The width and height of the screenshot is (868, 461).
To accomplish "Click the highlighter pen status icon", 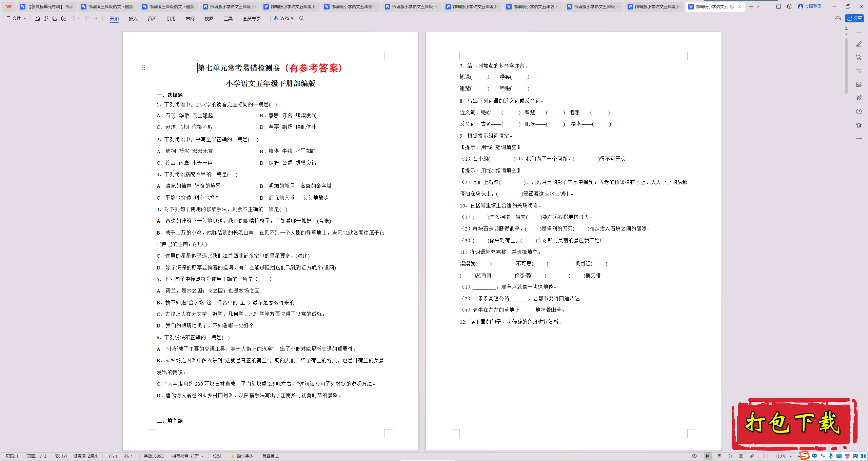I will coord(752,456).
